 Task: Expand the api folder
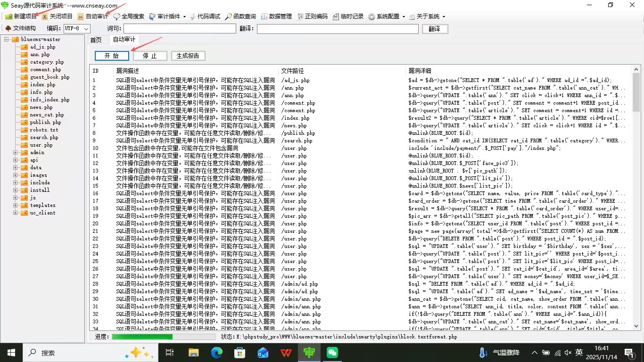15,160
